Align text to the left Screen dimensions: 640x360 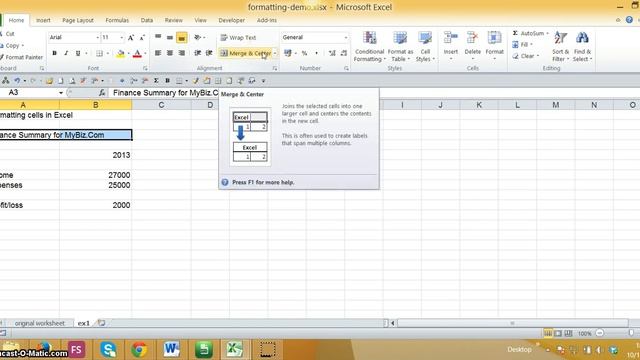(158, 53)
